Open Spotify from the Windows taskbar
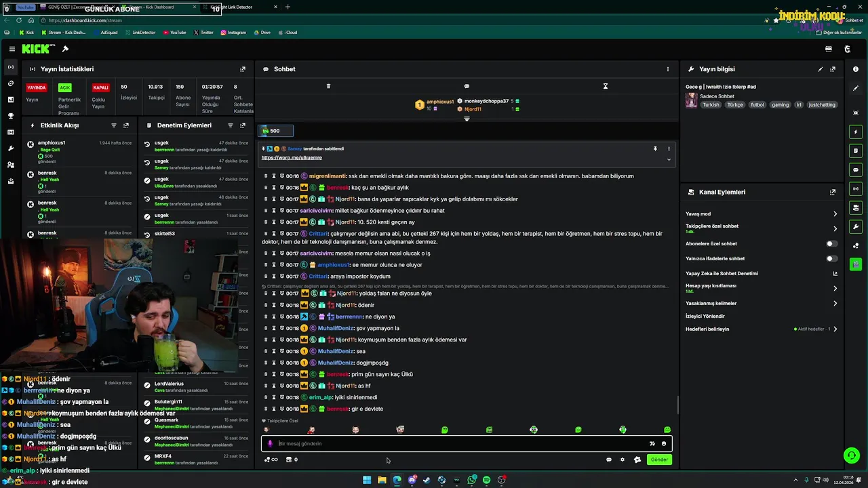This screenshot has height=488, width=868. [x=486, y=480]
